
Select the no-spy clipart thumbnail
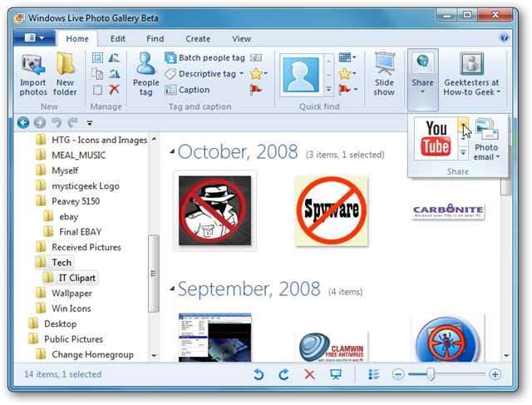[214, 210]
